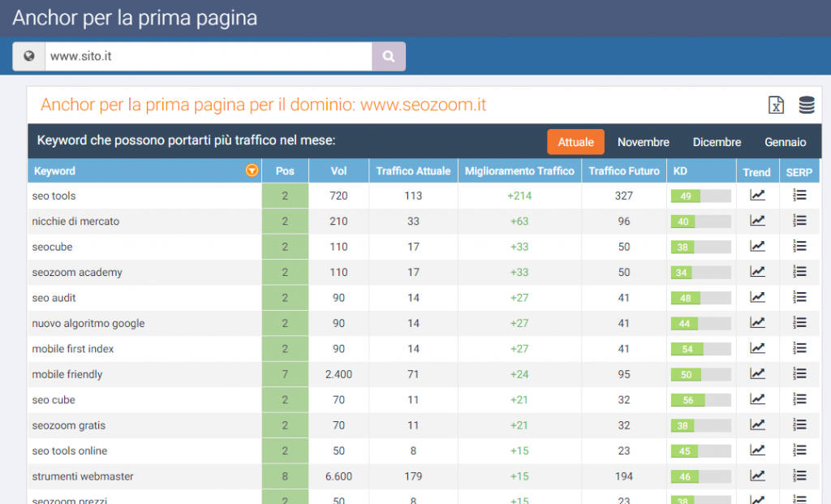This screenshot has width=831, height=504.
Task: Open SERP list for mobile first index
Action: [x=799, y=348]
